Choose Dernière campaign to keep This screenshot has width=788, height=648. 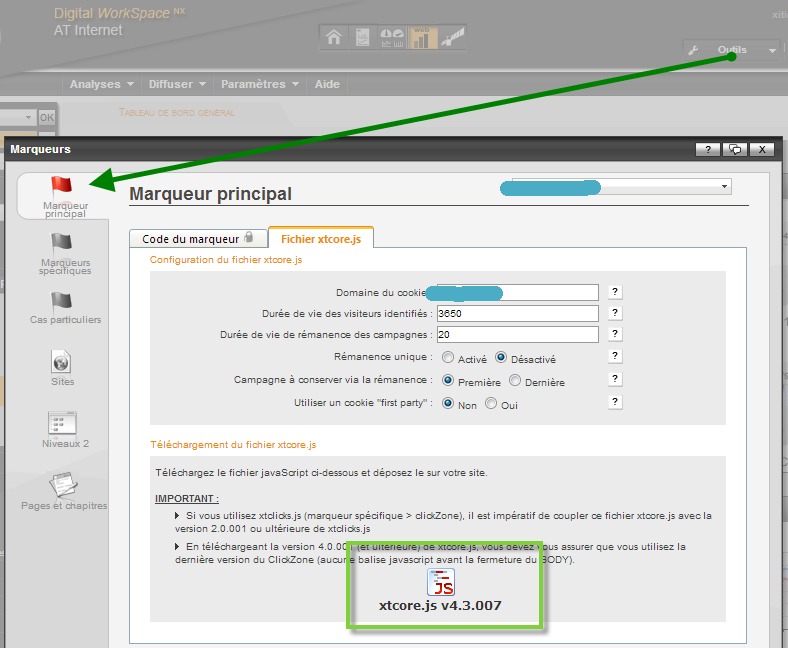[x=515, y=380]
